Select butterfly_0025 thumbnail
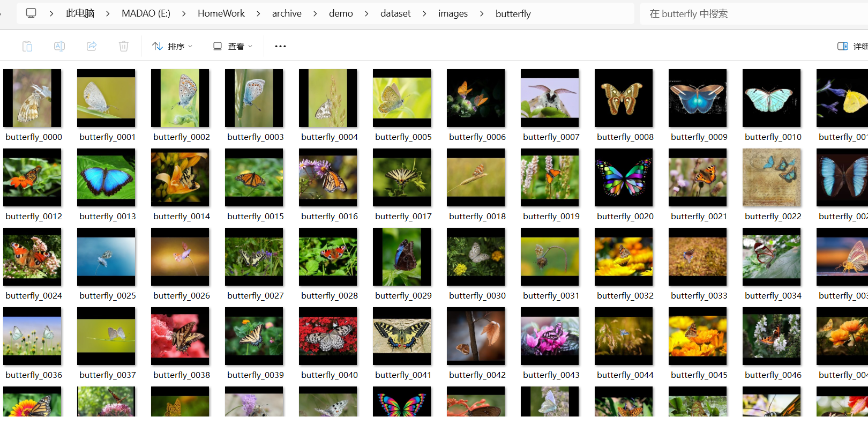 106,257
